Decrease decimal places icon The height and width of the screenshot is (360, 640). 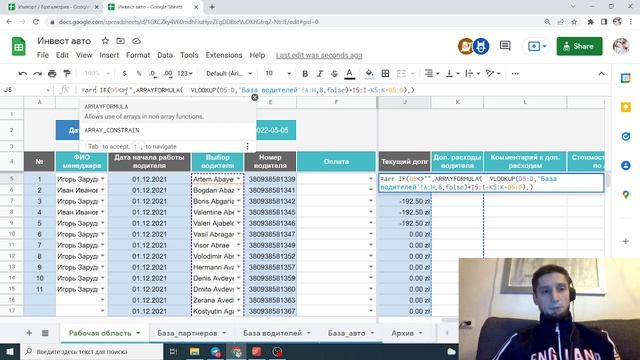[x=153, y=73]
